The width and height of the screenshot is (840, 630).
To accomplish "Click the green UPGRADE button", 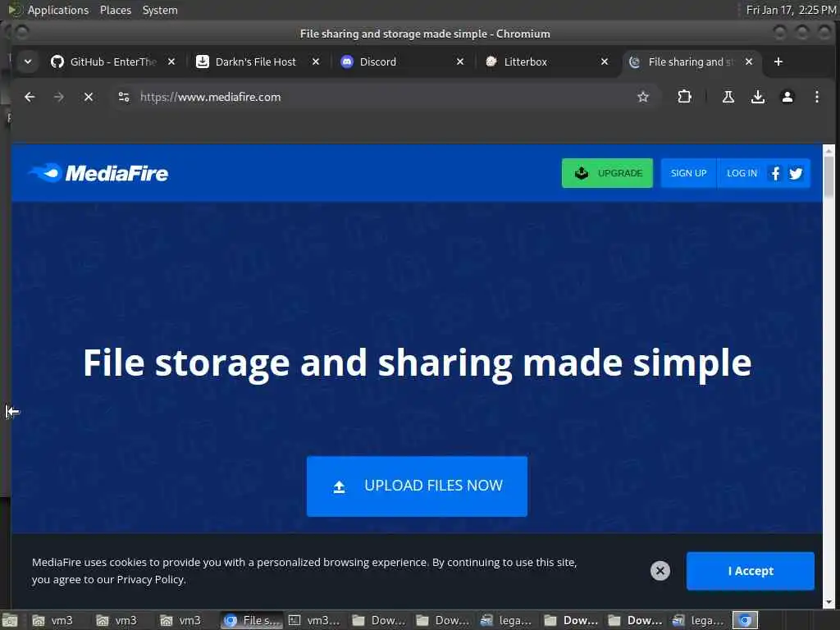I will pos(607,173).
